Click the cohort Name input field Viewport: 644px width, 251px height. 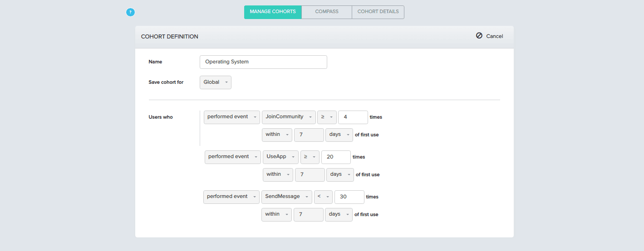(263, 62)
